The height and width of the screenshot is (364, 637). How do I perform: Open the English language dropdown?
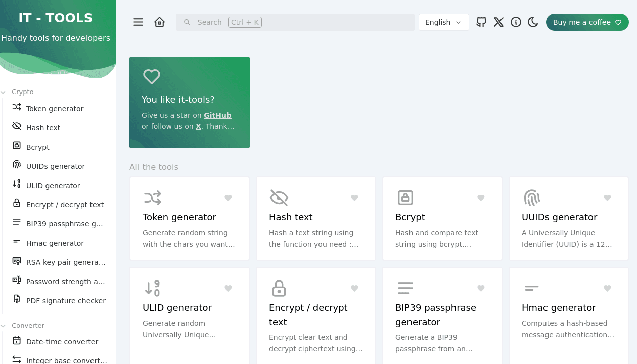click(x=443, y=22)
